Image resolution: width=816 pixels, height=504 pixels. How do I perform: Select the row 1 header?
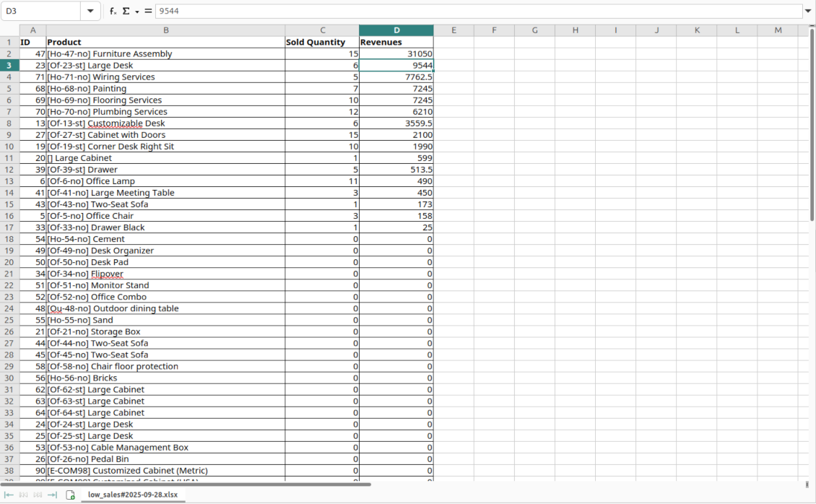pyautogui.click(x=9, y=42)
